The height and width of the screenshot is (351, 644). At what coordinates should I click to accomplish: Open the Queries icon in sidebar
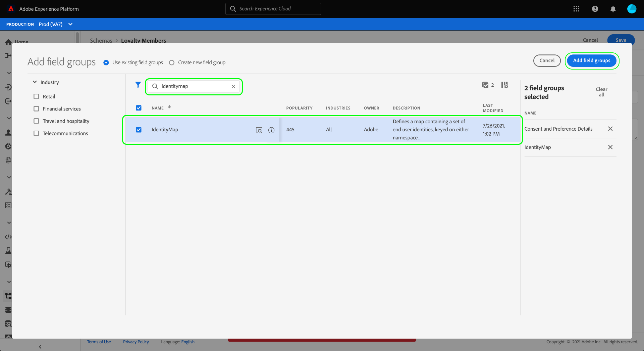(8, 324)
